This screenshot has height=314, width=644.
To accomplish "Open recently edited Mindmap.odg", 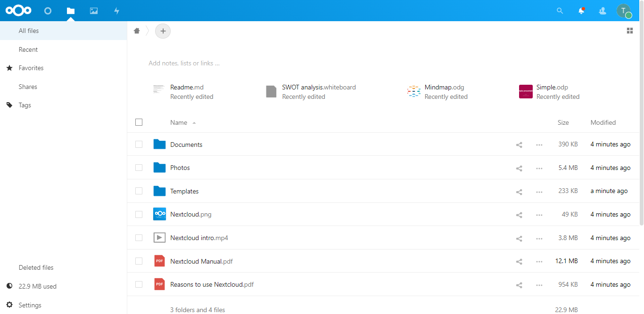I will tap(438, 92).
